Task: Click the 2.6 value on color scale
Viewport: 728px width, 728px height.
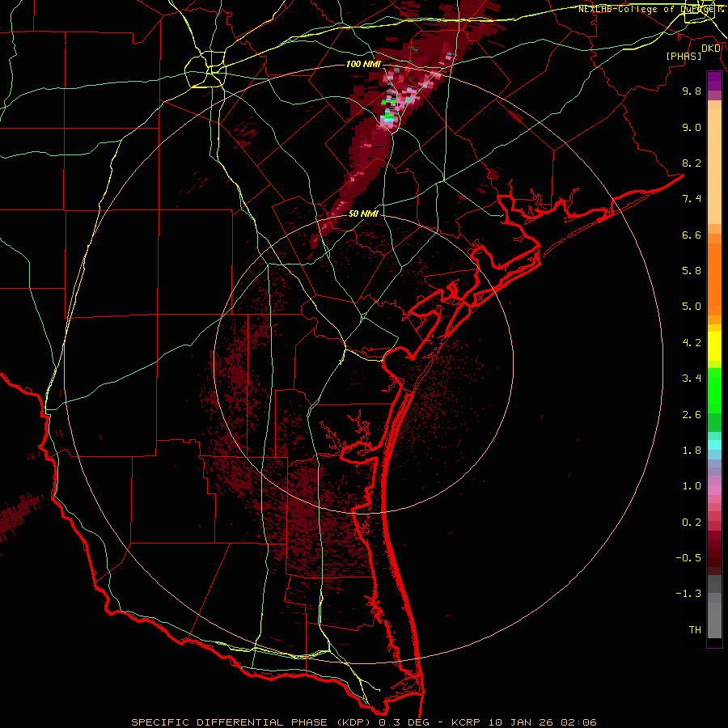Action: point(692,415)
